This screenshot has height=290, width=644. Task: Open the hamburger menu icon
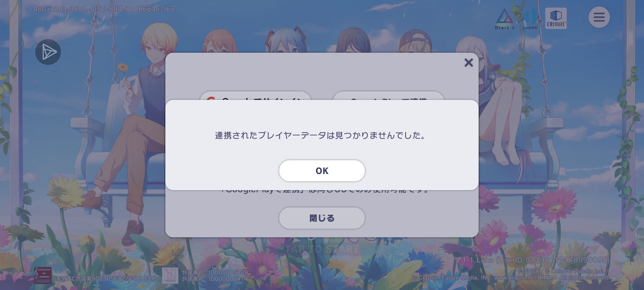click(599, 17)
